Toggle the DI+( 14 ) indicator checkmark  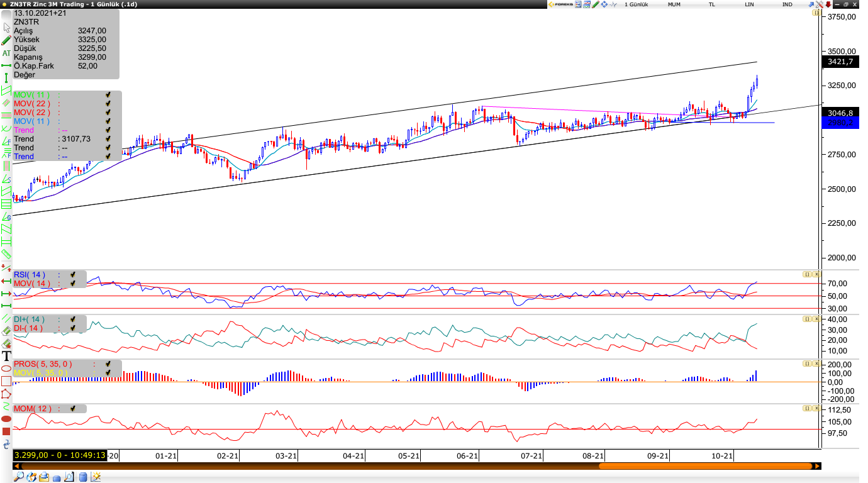(73, 319)
